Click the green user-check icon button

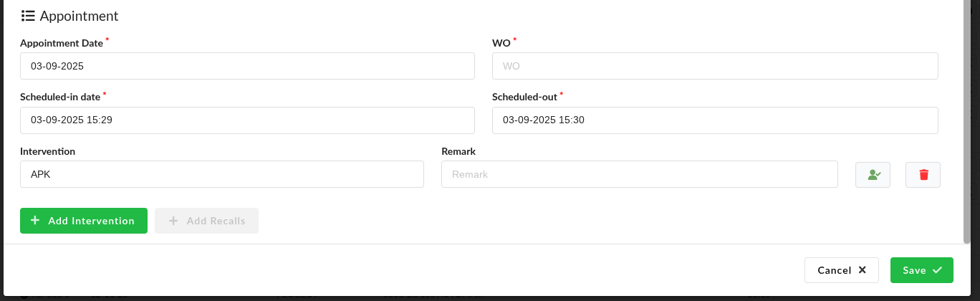[x=873, y=174]
